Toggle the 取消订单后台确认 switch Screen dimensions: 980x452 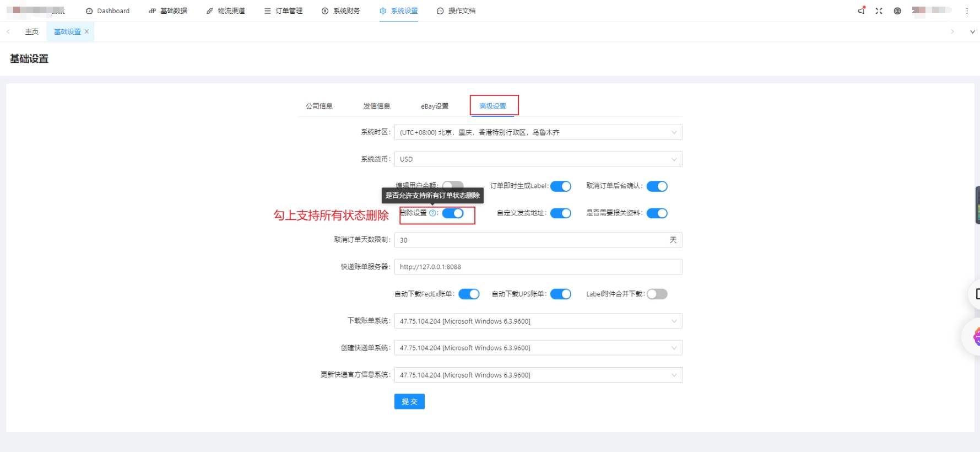[x=657, y=186]
